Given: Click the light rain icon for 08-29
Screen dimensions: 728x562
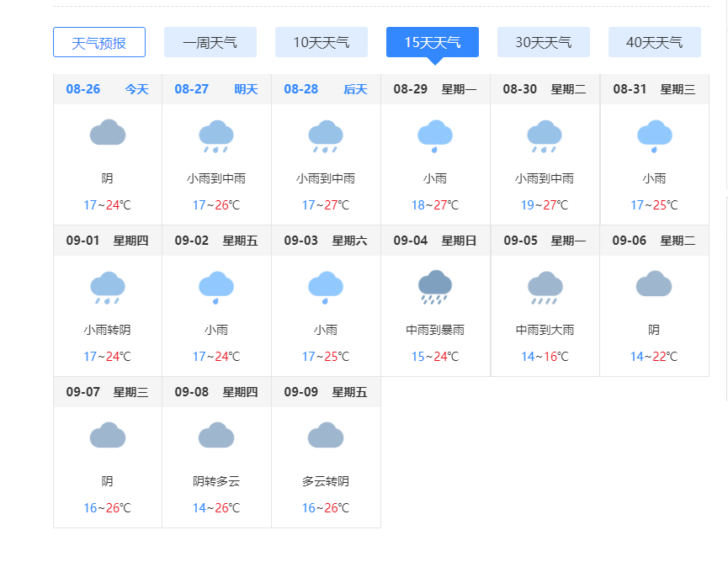Looking at the screenshot, I should tap(435, 136).
